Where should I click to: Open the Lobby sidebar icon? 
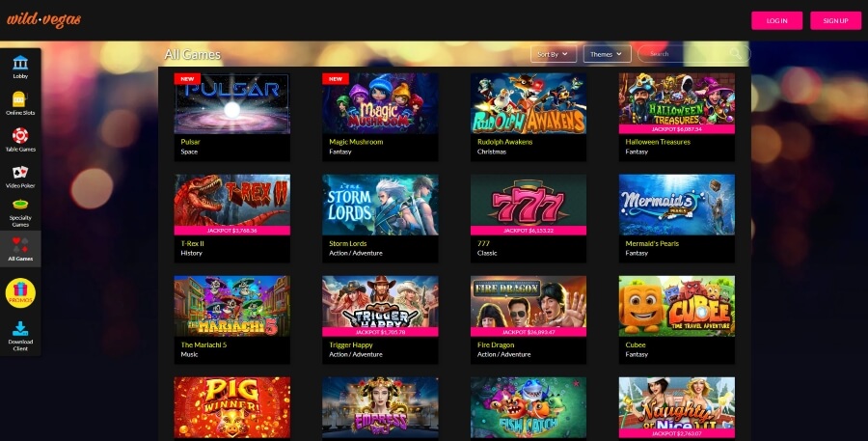point(20,63)
